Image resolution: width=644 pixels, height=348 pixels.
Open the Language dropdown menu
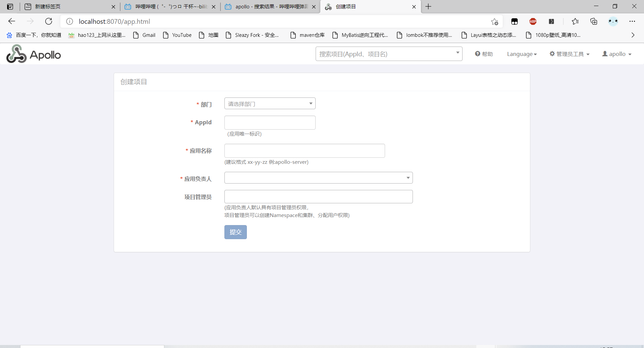(522, 54)
